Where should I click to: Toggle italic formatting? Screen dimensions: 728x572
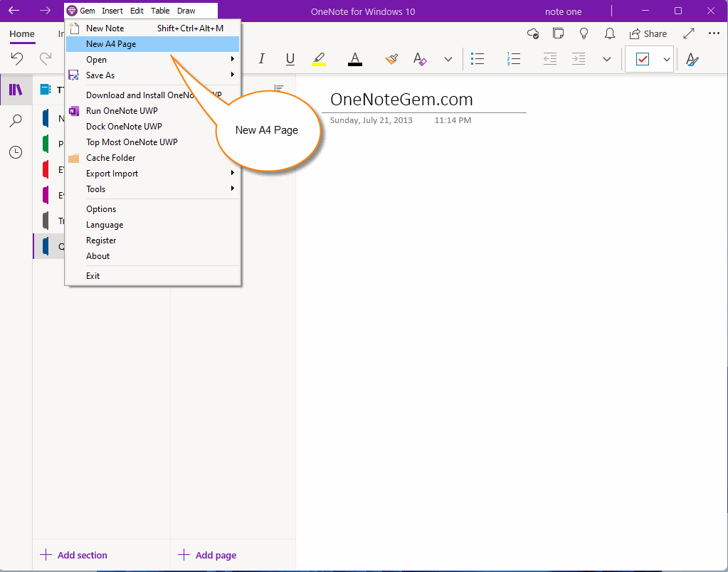coord(261,59)
